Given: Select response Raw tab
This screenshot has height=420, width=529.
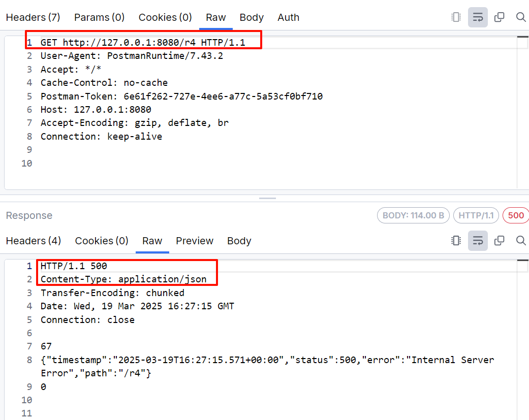Looking at the screenshot, I should point(152,241).
